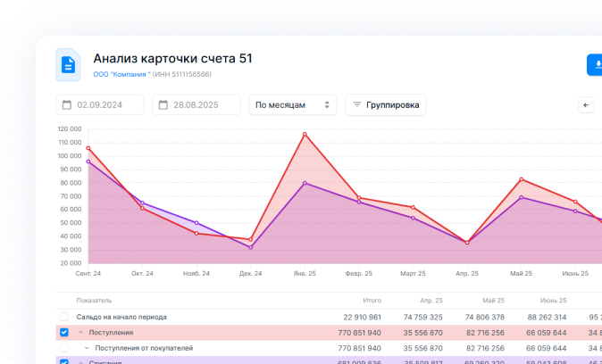Check the Сальдо на начало периода checkbox
The image size is (602, 364).
coord(63,317)
